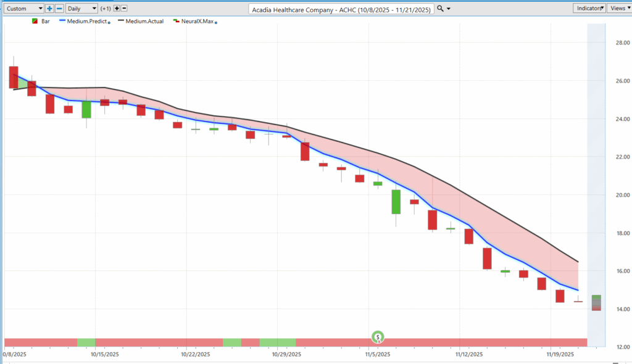The height and width of the screenshot is (364, 632).
Task: Click the 11/19/2025 date axis label
Action: click(560, 354)
